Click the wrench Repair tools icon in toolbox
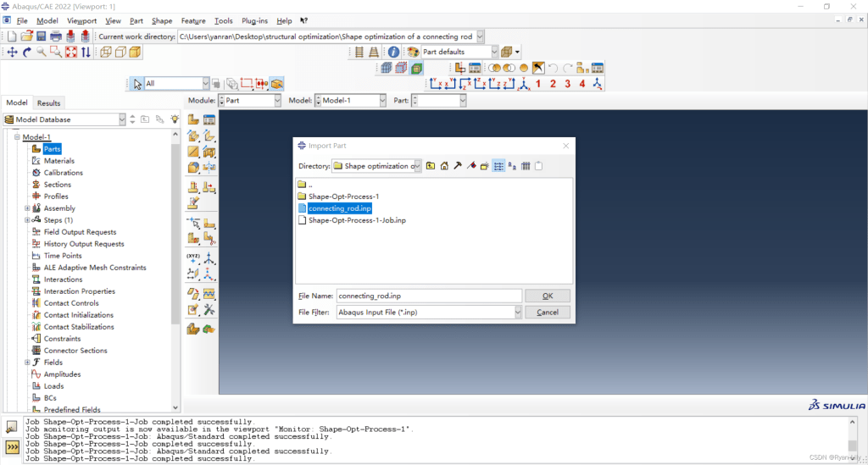Viewport: 868px width, 465px height. coord(209,310)
